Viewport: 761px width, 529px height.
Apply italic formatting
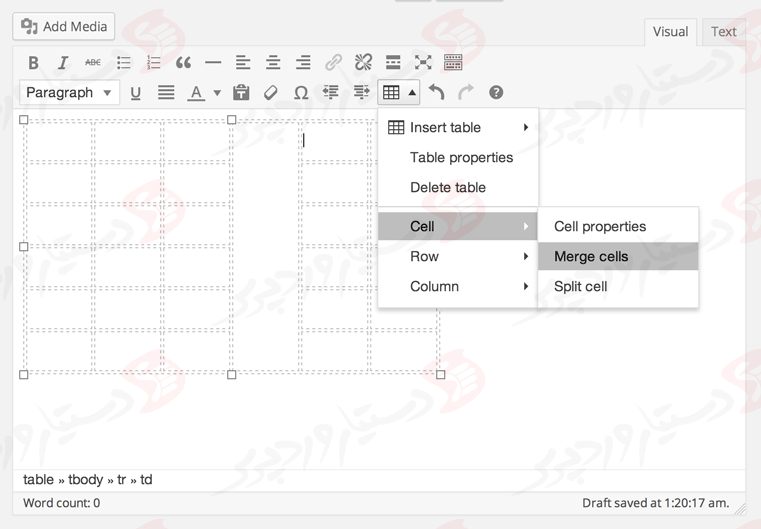62,62
